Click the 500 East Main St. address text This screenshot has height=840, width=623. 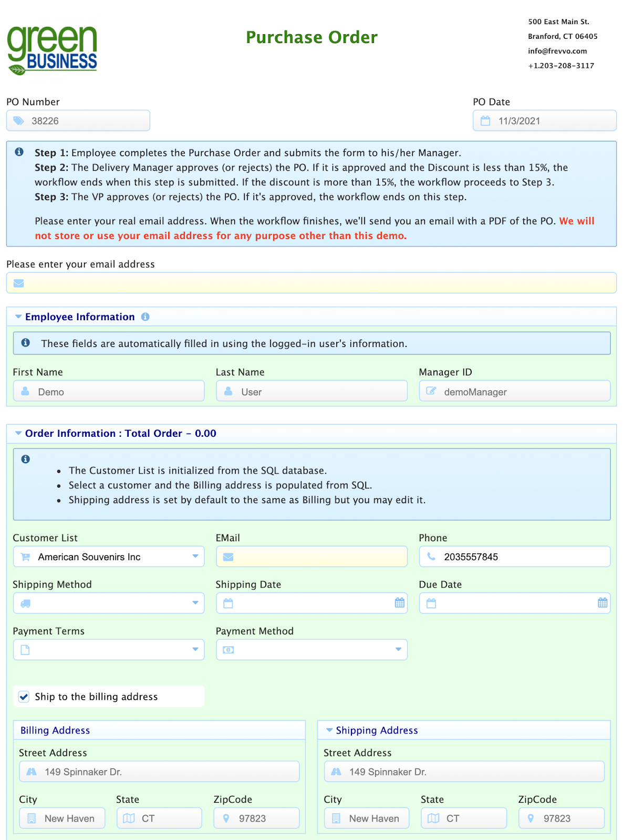coord(559,22)
